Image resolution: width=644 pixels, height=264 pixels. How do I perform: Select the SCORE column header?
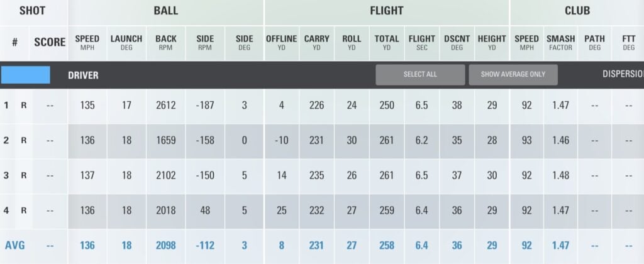coord(50,43)
